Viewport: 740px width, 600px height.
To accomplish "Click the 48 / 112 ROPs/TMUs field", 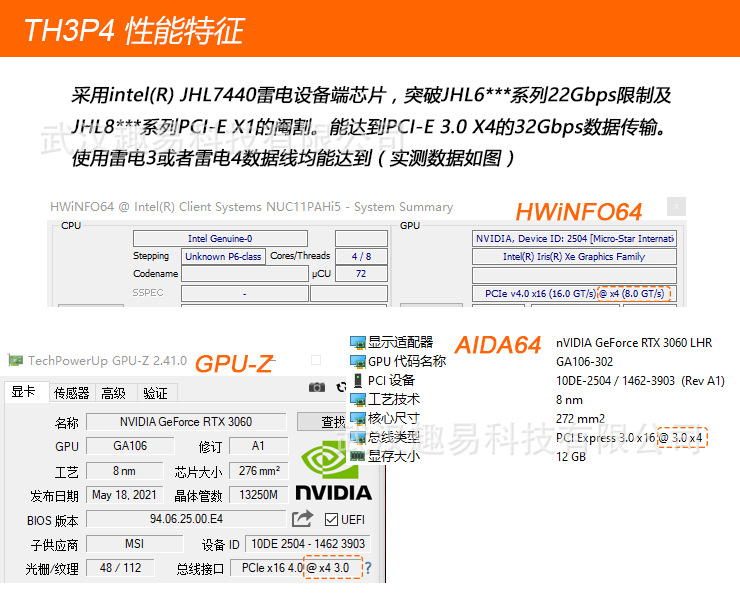I will point(120,568).
